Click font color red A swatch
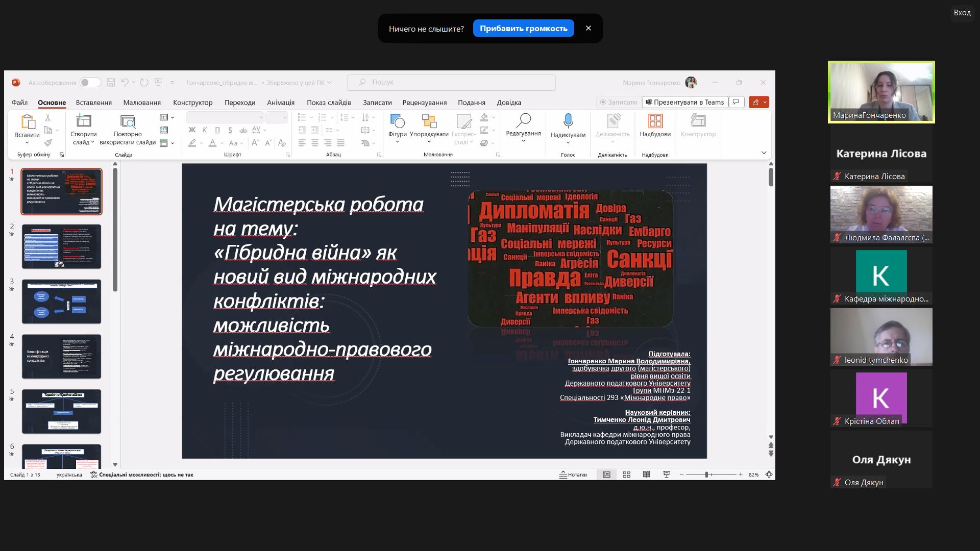Screen dimensions: 980x551 tap(213, 143)
